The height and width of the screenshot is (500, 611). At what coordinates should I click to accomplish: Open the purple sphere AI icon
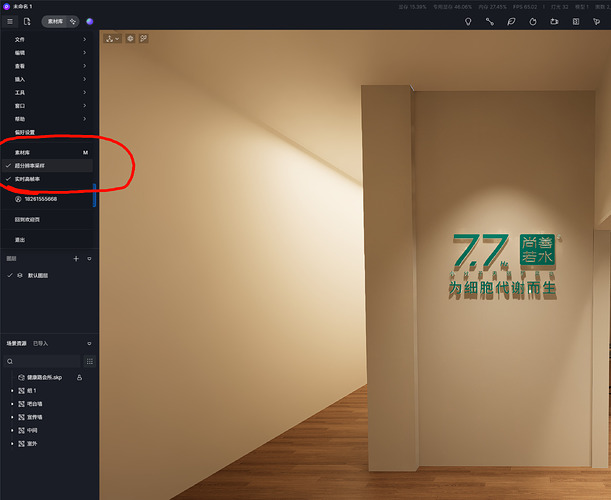90,21
